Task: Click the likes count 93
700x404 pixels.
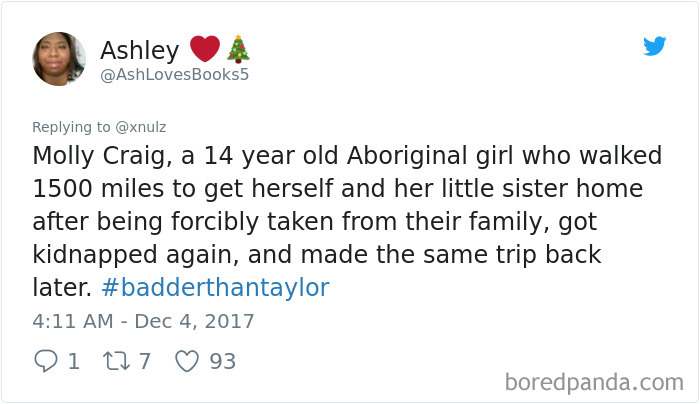Action: point(223,361)
